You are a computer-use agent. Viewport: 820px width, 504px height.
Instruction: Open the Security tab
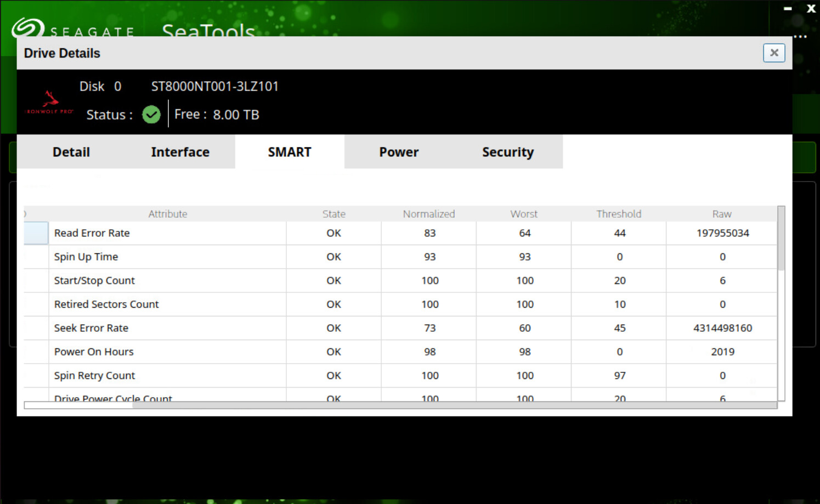pos(507,152)
